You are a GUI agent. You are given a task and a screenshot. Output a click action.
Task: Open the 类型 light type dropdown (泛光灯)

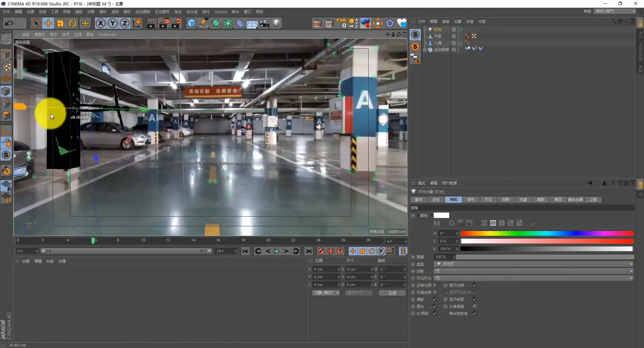tap(533, 264)
